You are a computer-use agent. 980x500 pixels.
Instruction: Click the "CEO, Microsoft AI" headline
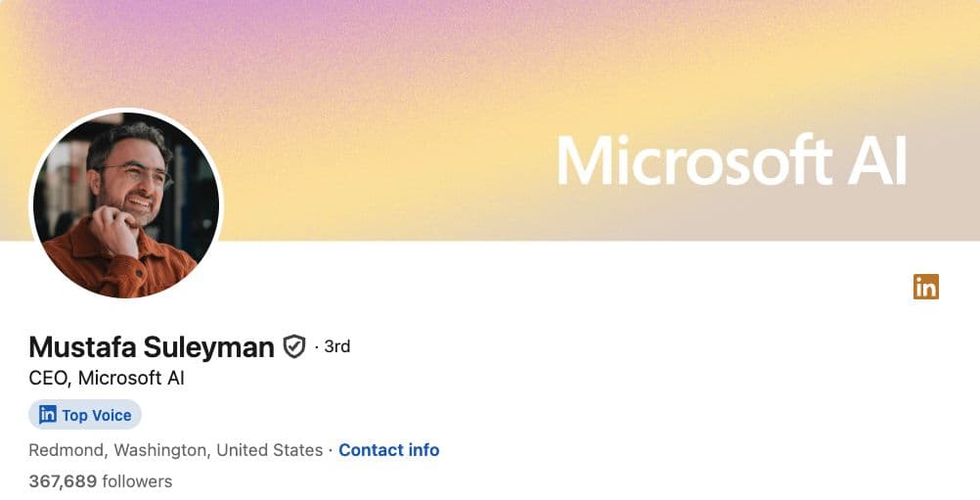click(107, 378)
